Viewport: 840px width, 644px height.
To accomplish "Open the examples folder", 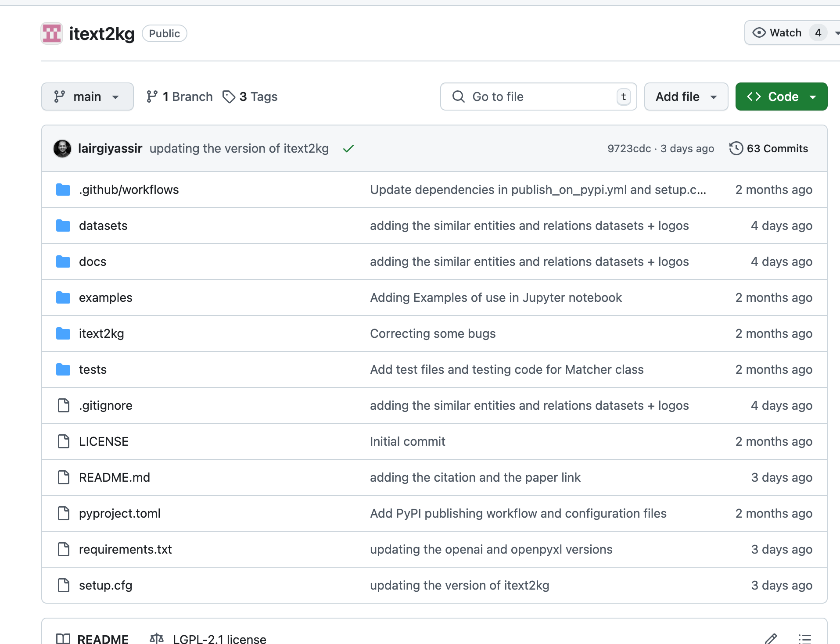I will point(106,298).
